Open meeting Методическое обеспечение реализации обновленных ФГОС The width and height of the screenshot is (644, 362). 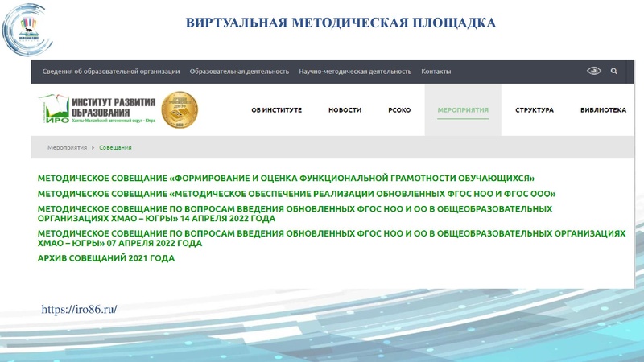coord(296,194)
